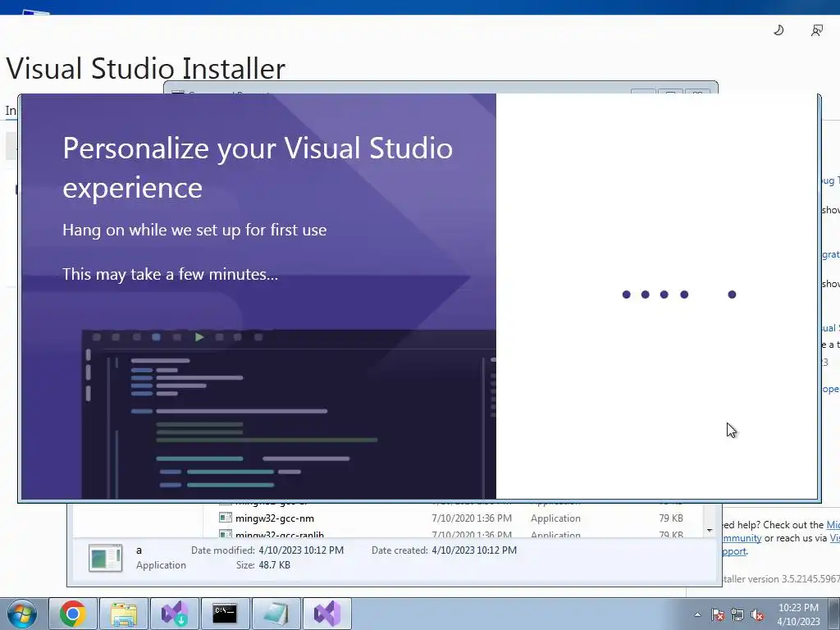This screenshot has height=630, width=840.
Task: Click the 'Date created: 4/10/2023 10:12 PM' value
Action: pyautogui.click(x=474, y=550)
